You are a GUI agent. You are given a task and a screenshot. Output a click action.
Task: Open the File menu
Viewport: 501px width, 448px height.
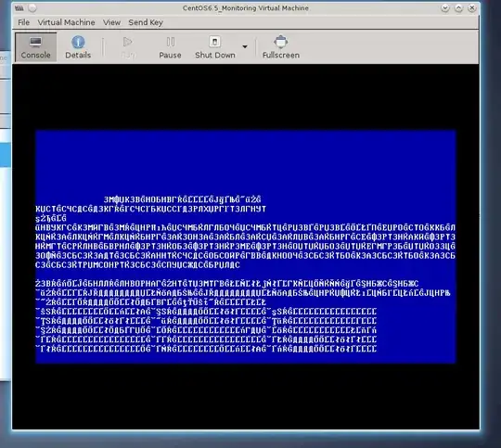click(x=23, y=22)
